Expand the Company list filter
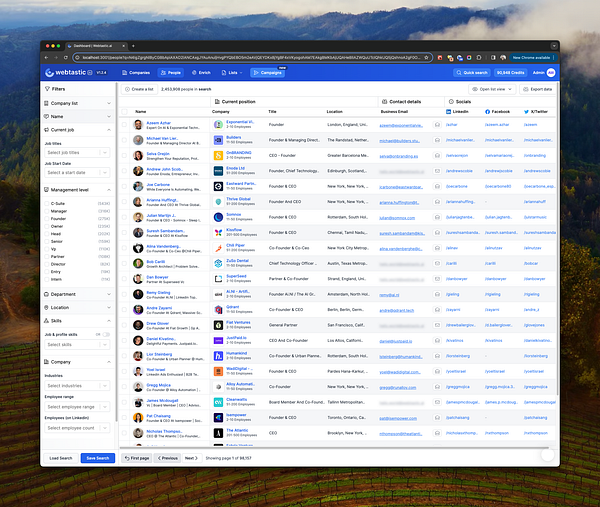Screen dimensions: 600x507 (78, 103)
